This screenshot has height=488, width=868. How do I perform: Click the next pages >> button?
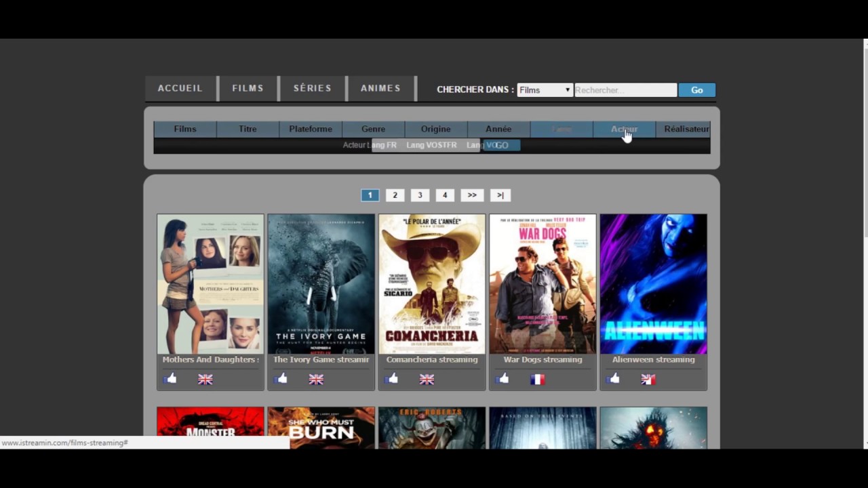point(472,195)
